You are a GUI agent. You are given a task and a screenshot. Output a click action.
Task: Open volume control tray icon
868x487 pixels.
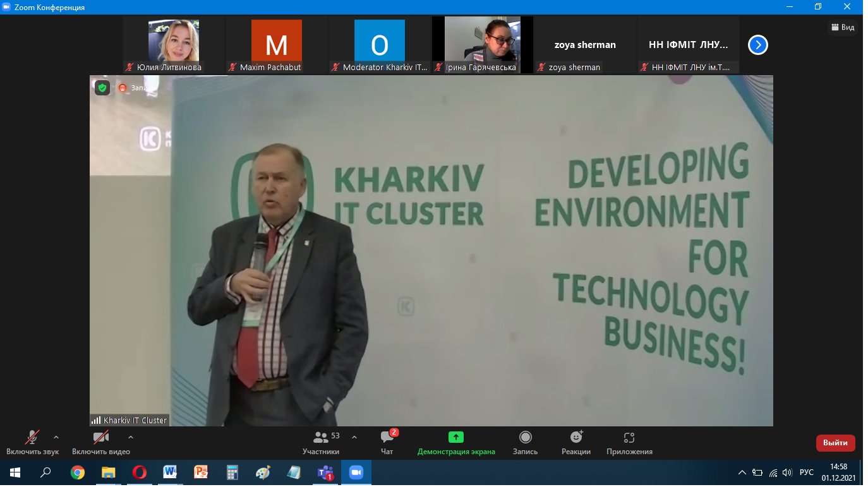point(787,472)
